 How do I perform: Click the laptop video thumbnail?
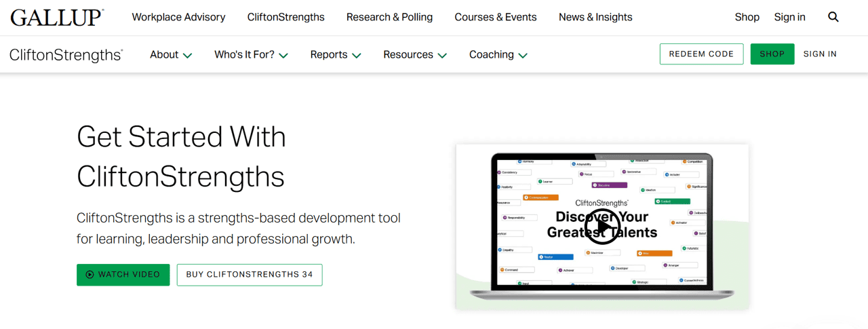coord(602,227)
